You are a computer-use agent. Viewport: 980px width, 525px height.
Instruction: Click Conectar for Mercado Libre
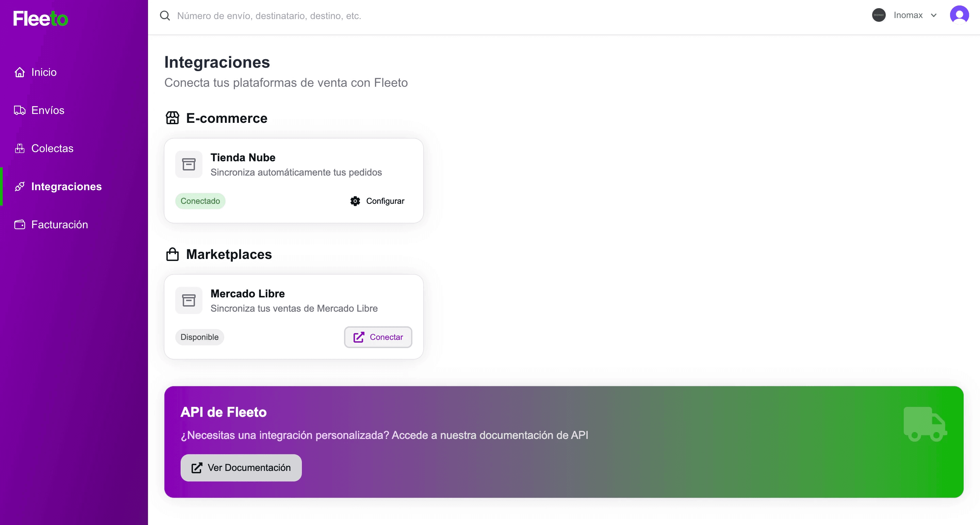click(378, 337)
